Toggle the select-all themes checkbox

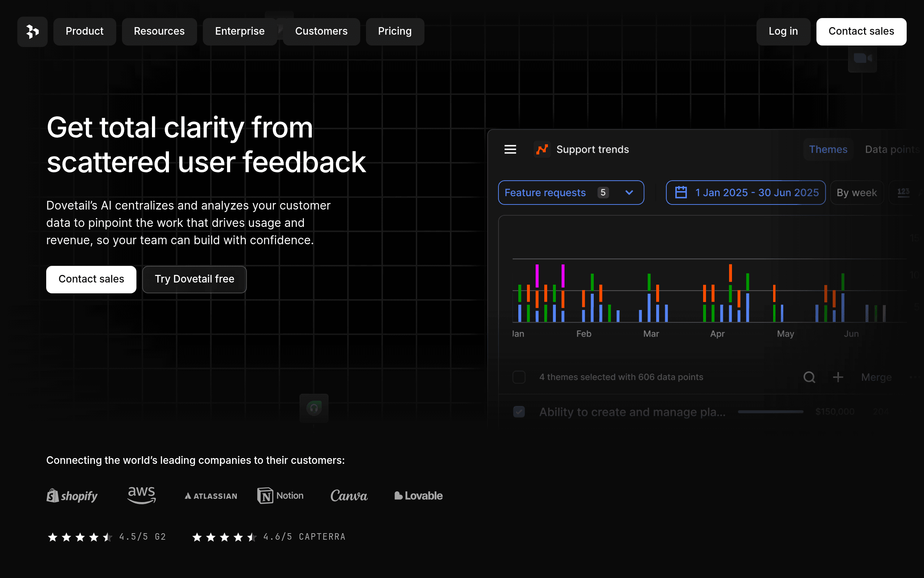tap(519, 377)
